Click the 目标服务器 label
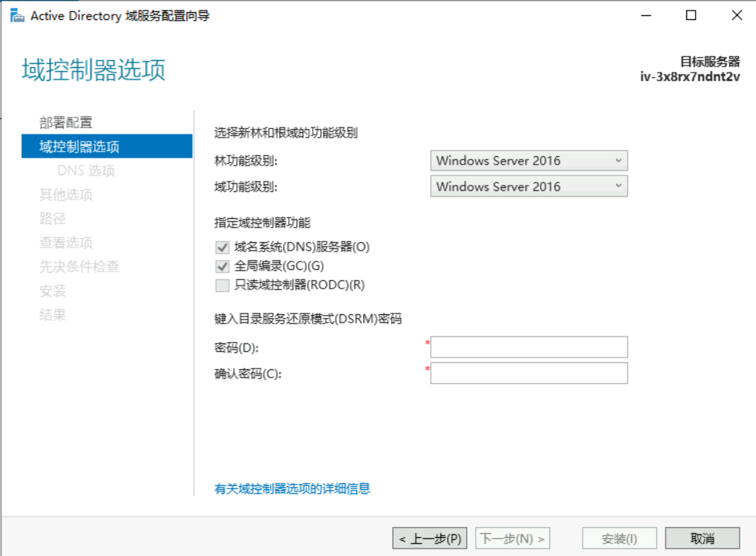756x556 pixels. coord(710,61)
